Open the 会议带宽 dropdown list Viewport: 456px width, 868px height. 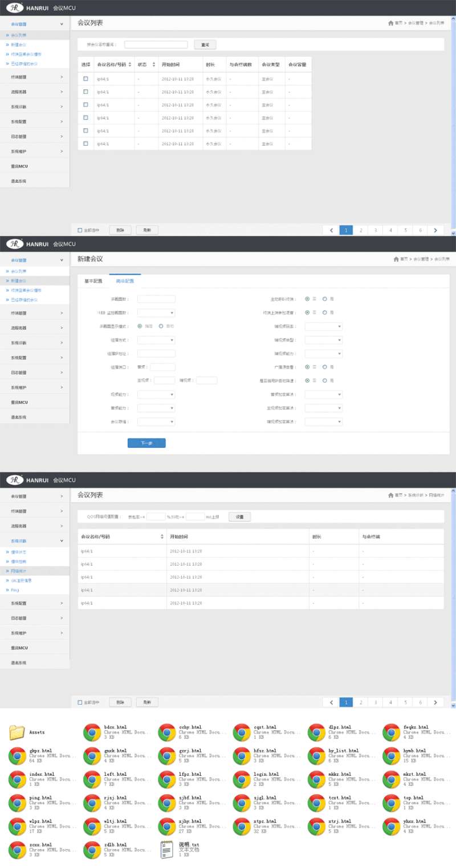[x=156, y=422]
